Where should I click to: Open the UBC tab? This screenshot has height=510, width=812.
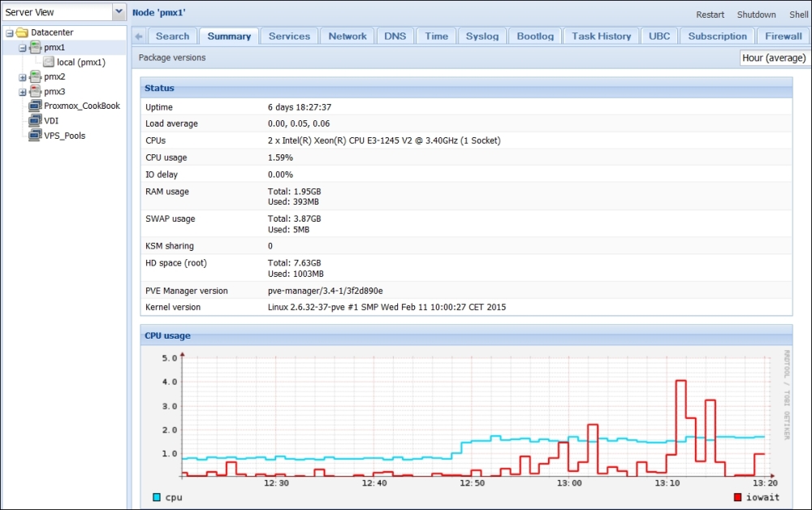(x=659, y=37)
